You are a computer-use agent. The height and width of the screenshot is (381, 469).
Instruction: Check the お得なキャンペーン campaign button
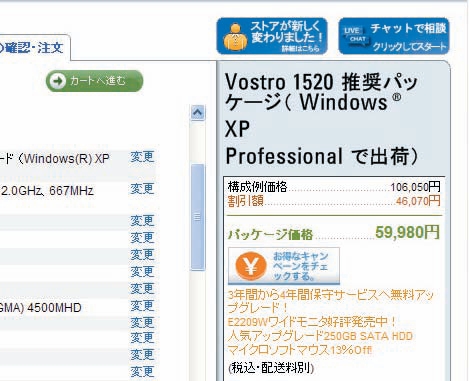[x=284, y=266]
